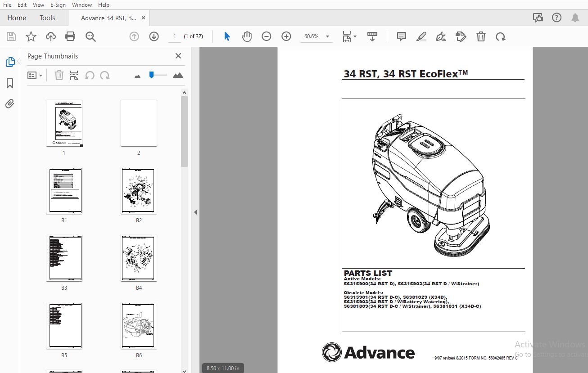Close the Page Thumbnails panel
This screenshot has width=588, height=373.
[178, 56]
